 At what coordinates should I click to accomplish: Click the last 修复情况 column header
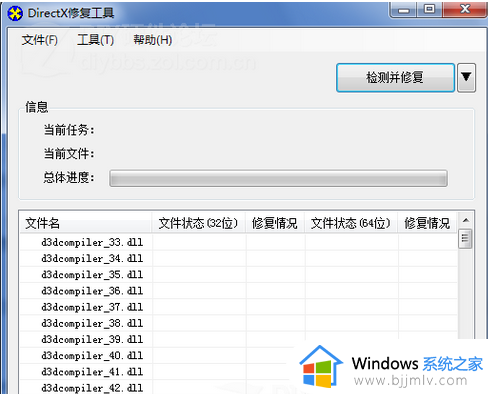coord(427,223)
